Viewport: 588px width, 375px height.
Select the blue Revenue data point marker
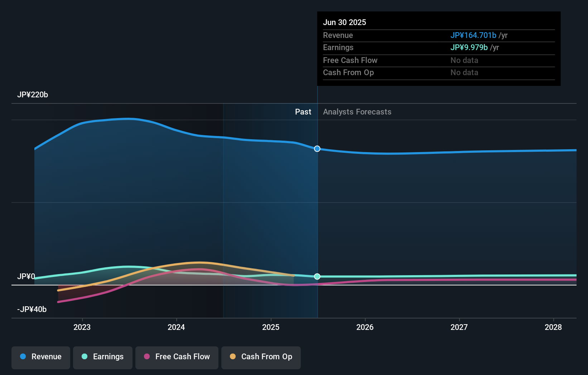click(x=317, y=149)
